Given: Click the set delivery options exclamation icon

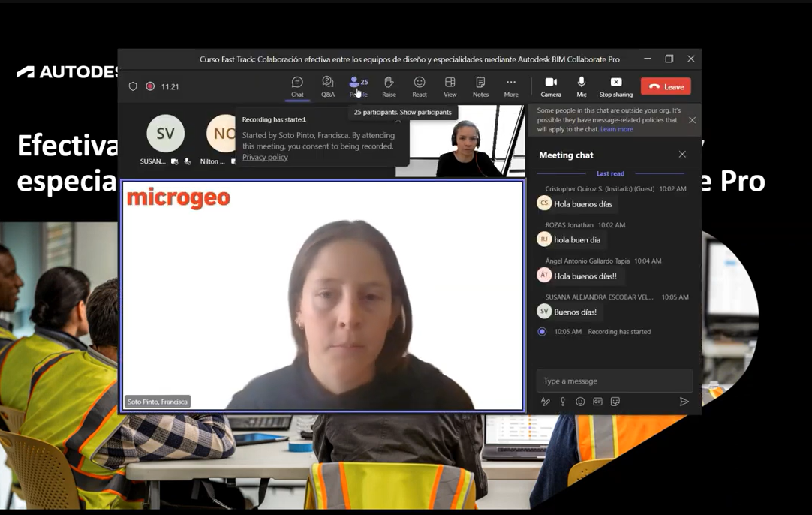Looking at the screenshot, I should pyautogui.click(x=563, y=402).
